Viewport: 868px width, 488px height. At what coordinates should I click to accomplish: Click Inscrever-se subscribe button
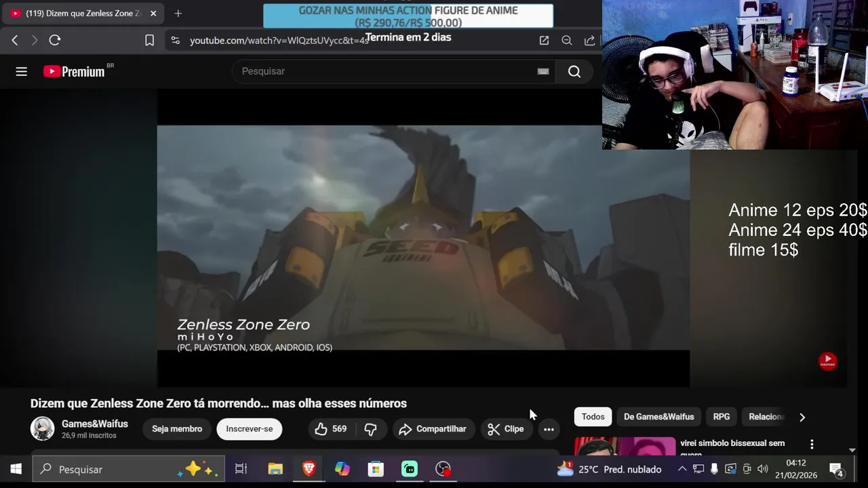pyautogui.click(x=250, y=429)
